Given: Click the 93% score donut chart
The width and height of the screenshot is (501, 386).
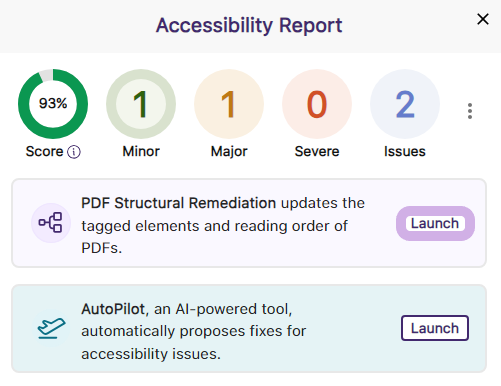Looking at the screenshot, I should point(53,104).
